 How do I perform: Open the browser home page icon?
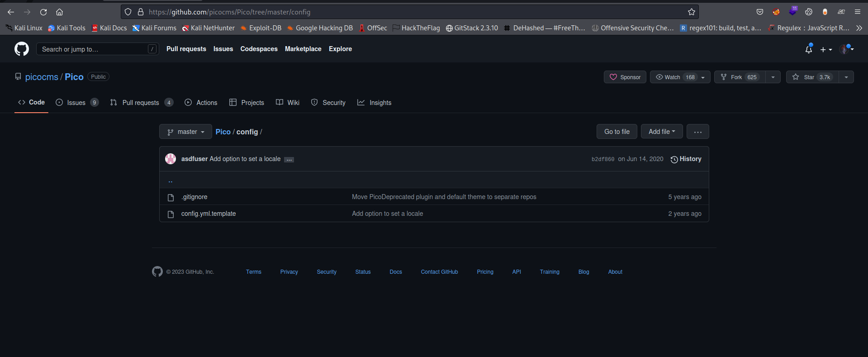tap(59, 12)
